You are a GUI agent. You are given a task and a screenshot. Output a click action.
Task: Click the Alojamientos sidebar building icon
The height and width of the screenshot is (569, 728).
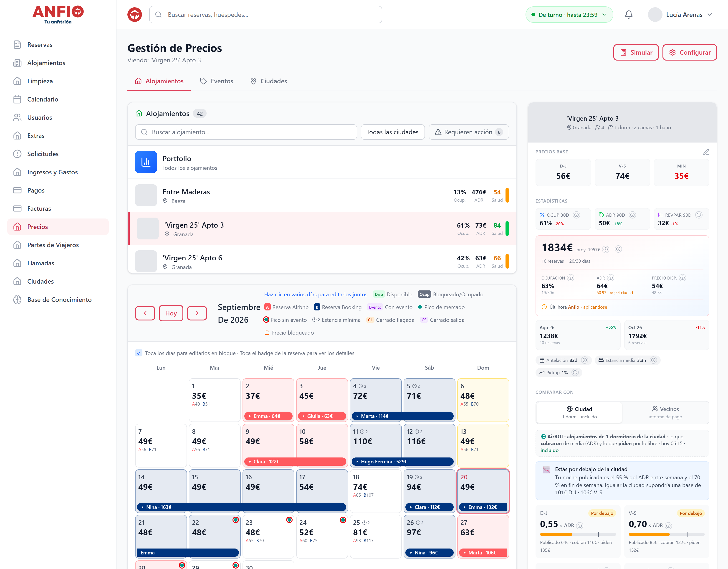17,63
